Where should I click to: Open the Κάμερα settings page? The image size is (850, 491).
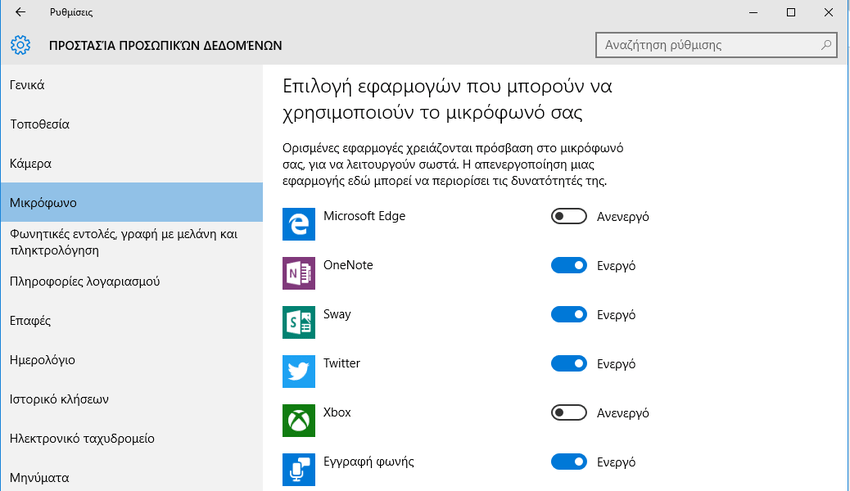(x=31, y=163)
